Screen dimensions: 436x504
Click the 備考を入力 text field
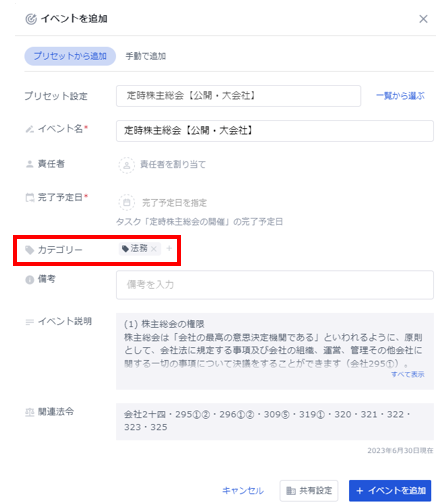tap(275, 285)
